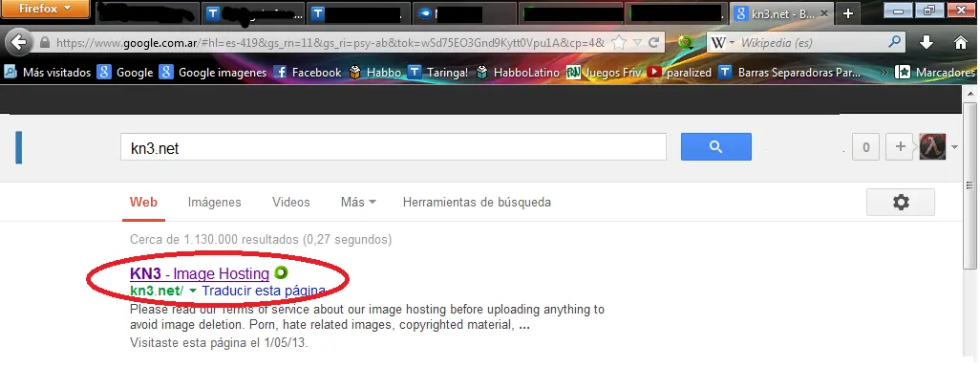
Task: Click the share plus button
Action: (900, 147)
